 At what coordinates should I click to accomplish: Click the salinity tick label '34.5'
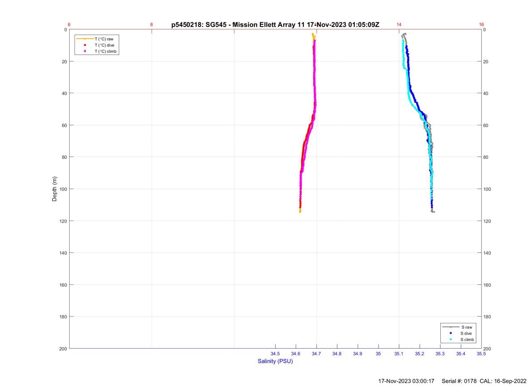click(275, 354)
